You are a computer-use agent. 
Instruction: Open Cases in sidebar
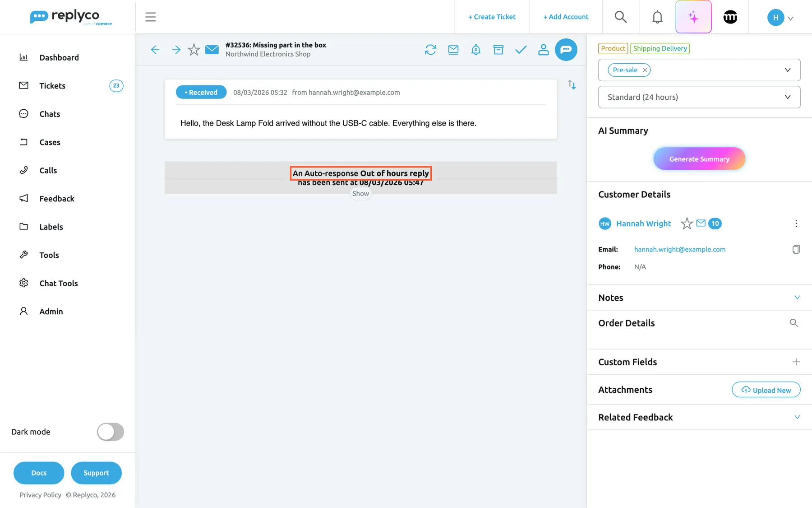(50, 142)
